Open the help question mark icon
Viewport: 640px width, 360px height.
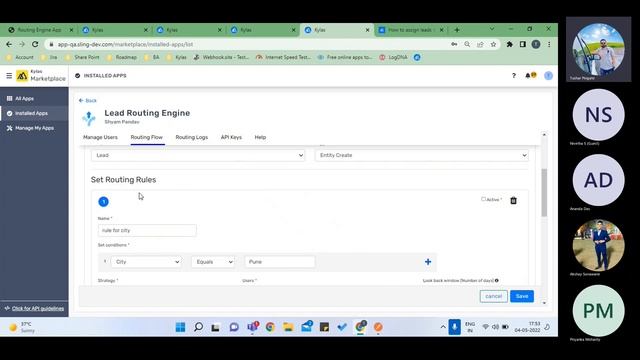point(513,76)
